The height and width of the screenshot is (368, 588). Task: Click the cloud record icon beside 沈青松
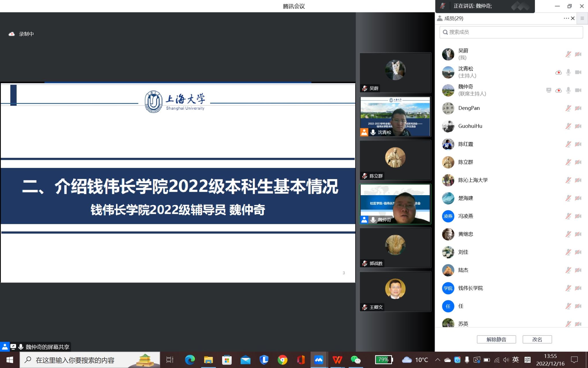click(558, 72)
